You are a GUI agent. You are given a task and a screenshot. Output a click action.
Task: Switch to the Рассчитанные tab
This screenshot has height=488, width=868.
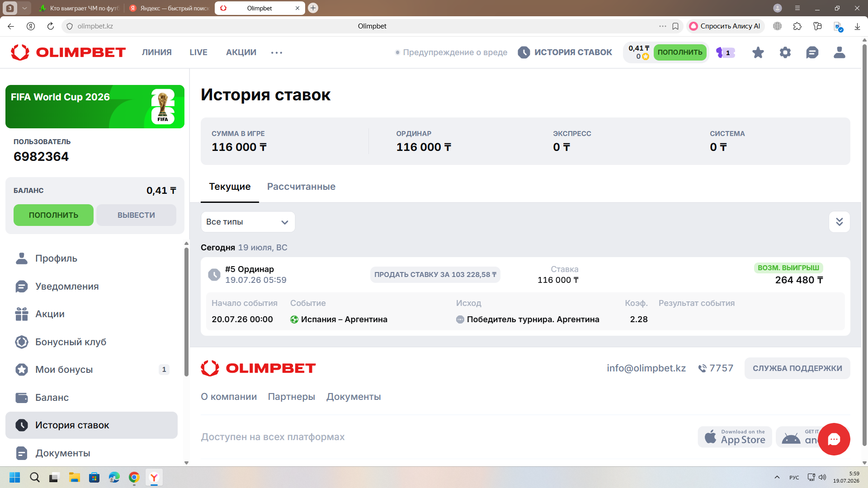(x=301, y=187)
